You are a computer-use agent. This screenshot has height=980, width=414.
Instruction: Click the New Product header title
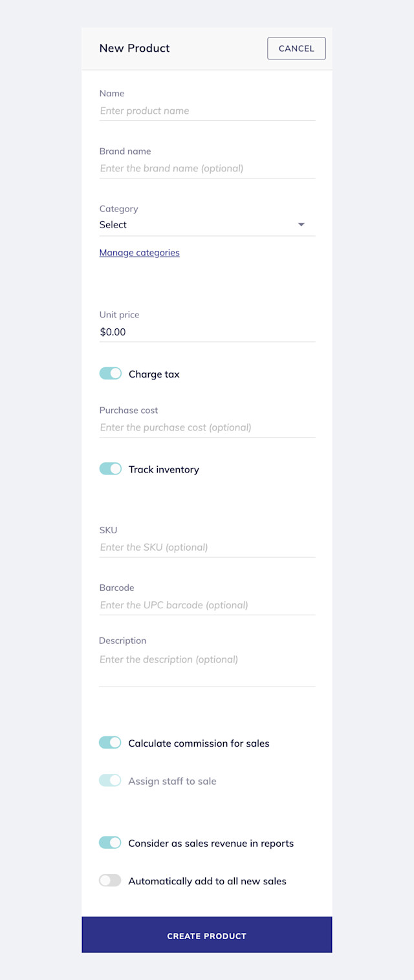tap(135, 48)
